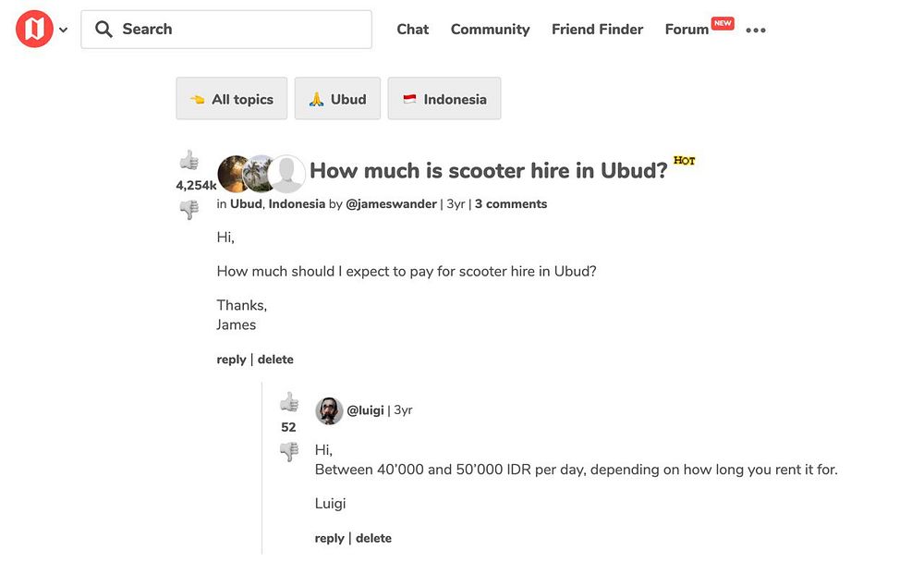Expand the three-dots more menu

coord(756,31)
